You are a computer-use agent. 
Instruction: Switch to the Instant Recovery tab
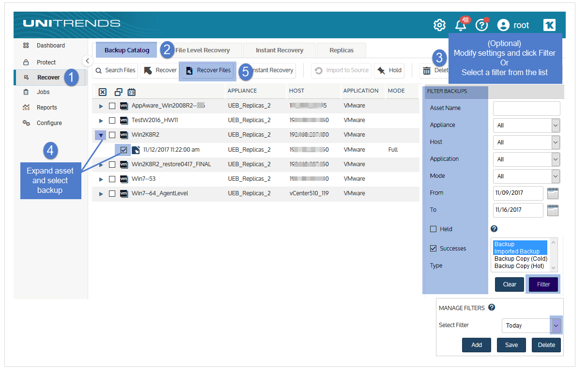[279, 50]
